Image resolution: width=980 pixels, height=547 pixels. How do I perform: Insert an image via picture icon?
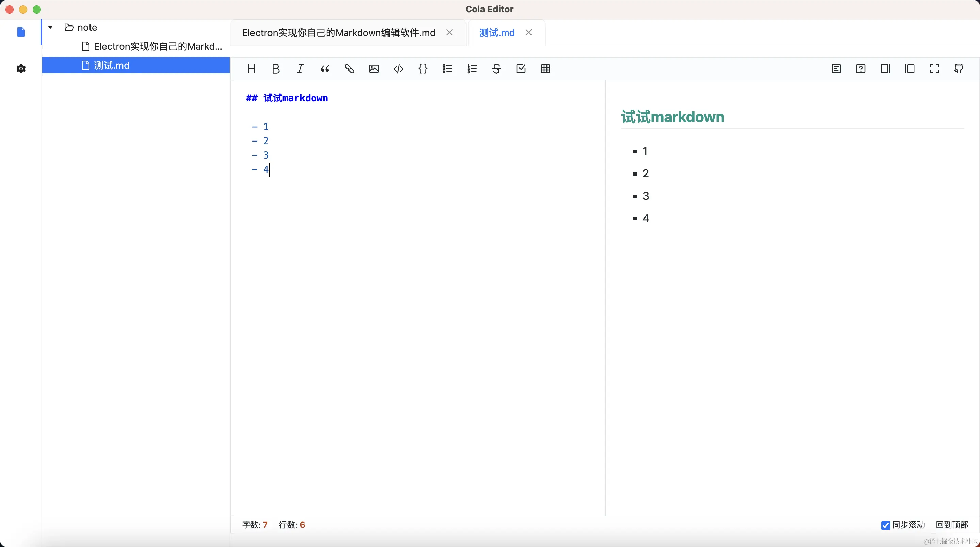[x=374, y=69]
